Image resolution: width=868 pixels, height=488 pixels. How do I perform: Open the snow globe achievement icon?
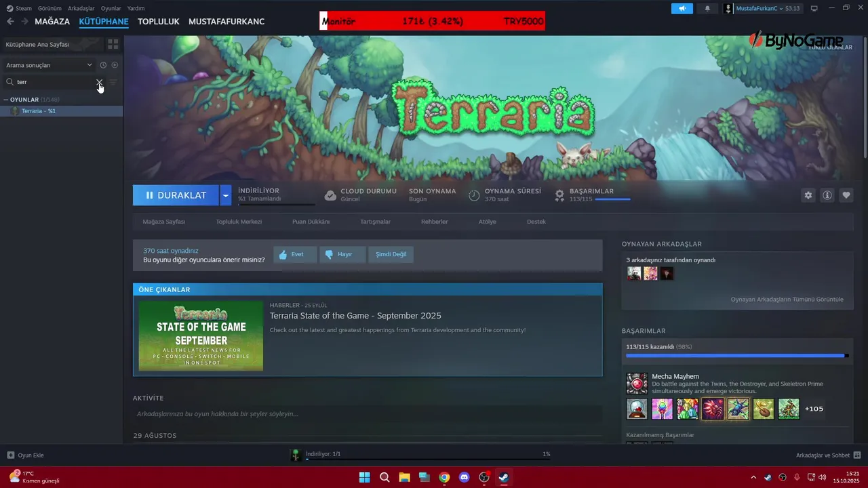click(x=637, y=409)
